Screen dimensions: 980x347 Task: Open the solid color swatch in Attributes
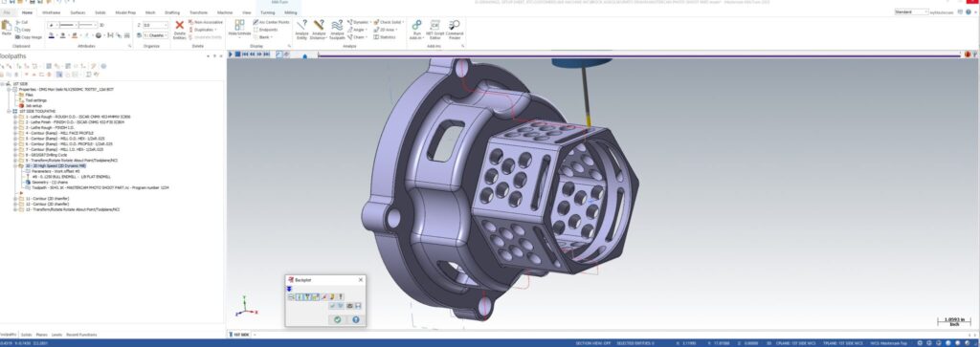point(64,35)
